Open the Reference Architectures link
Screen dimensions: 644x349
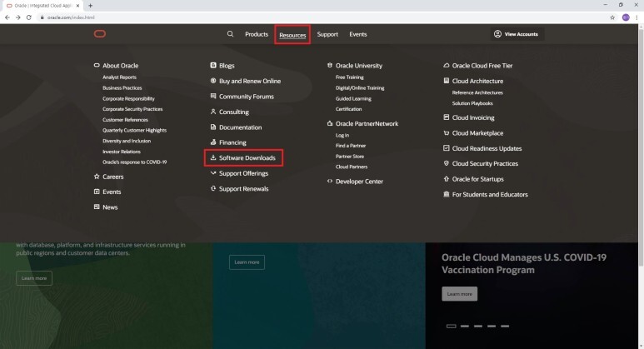[477, 92]
